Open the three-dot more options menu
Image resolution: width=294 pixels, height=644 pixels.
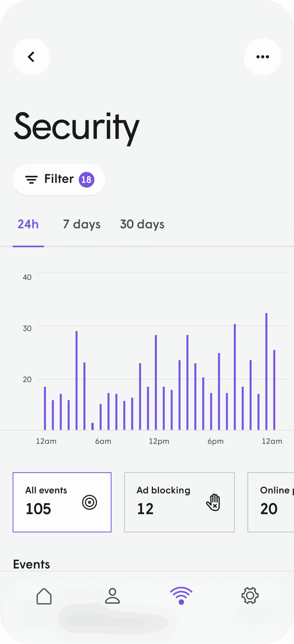(263, 57)
